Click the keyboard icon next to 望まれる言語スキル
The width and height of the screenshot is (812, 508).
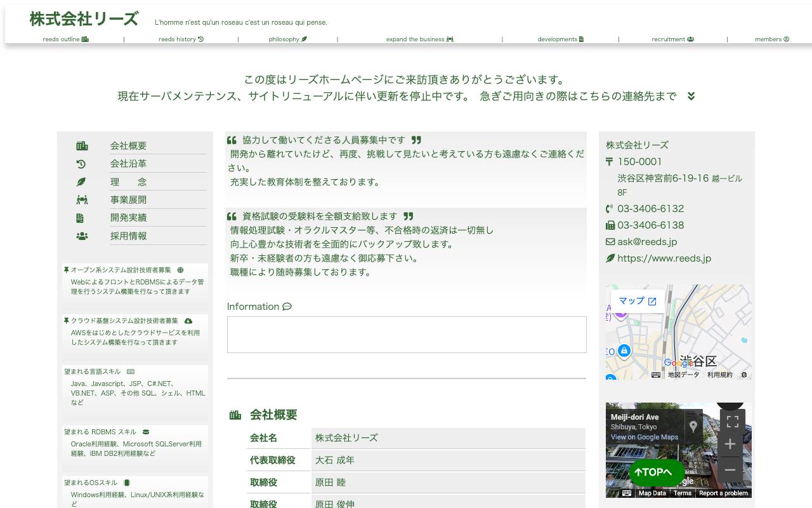(x=131, y=371)
